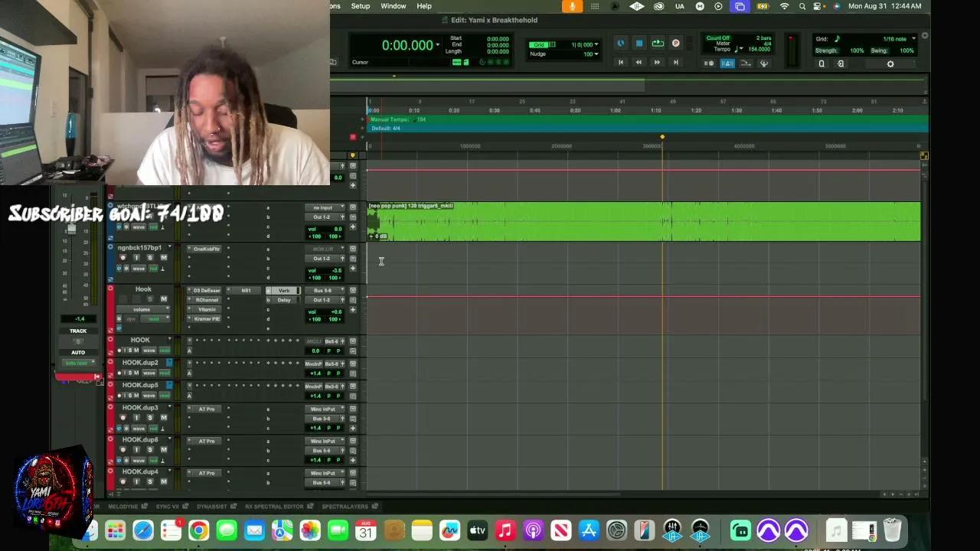
Task: Solo the ngnbck157bp1 track
Action: point(150,258)
